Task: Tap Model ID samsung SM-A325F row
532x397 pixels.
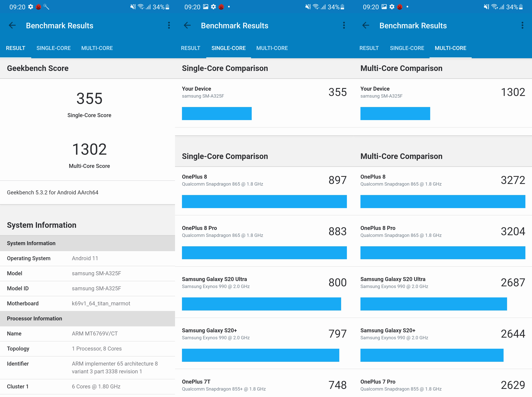Action: 87,288
